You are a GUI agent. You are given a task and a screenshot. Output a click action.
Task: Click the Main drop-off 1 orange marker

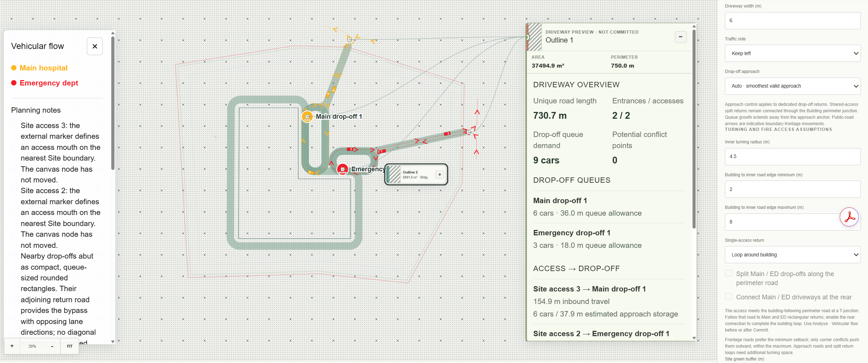(x=307, y=117)
